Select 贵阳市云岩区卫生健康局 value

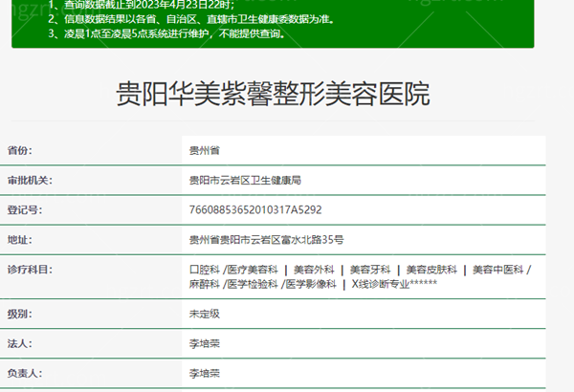[245, 180]
